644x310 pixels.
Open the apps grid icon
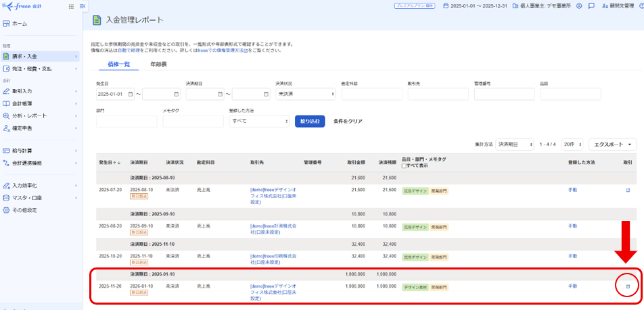(71, 6)
